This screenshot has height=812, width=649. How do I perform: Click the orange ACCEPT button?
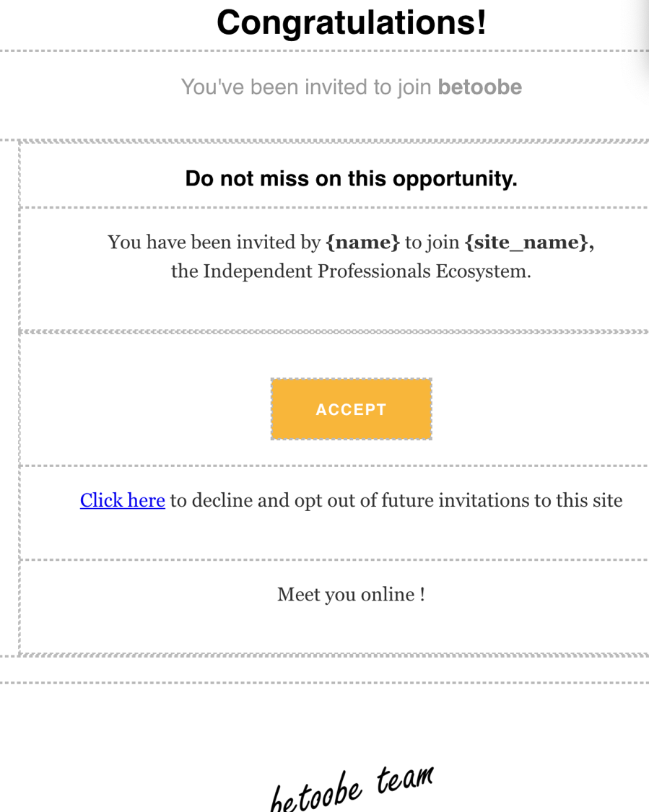(x=351, y=409)
